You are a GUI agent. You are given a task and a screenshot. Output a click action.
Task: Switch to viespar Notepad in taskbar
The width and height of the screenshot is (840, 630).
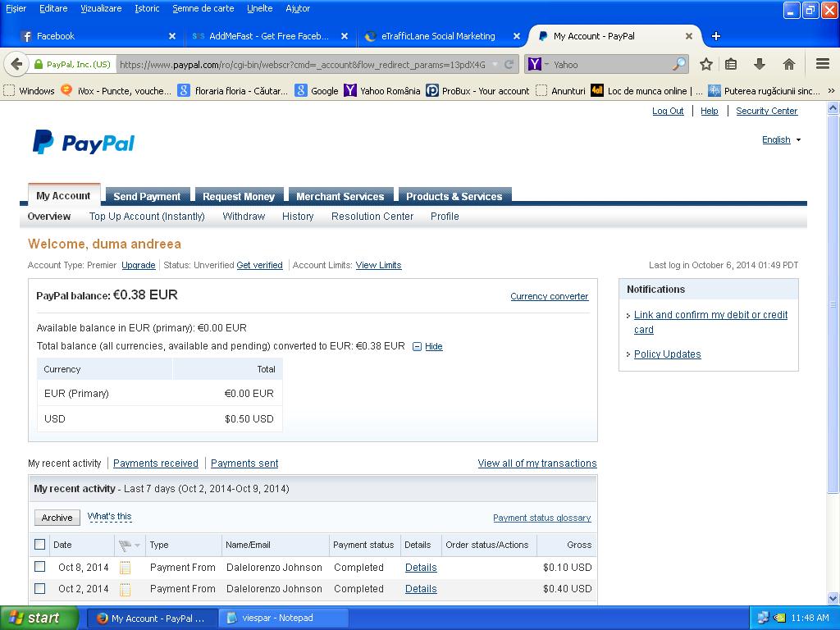click(x=283, y=618)
